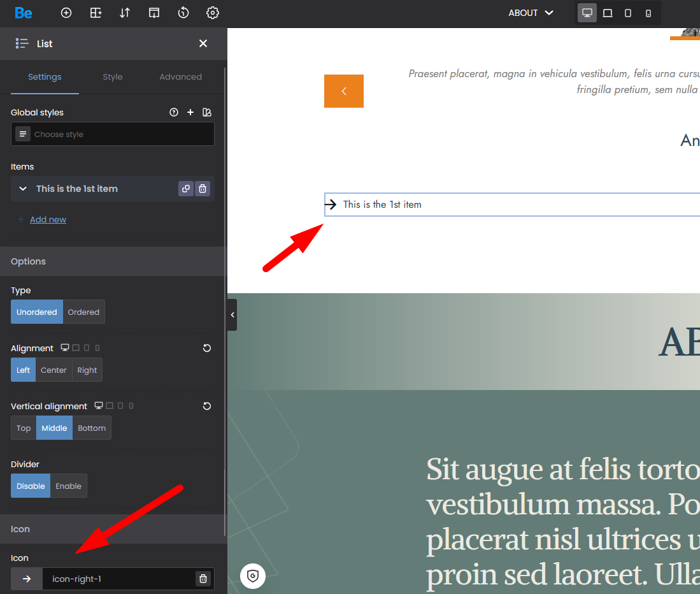Delete the 1st list item
This screenshot has height=594, width=700.
(203, 189)
